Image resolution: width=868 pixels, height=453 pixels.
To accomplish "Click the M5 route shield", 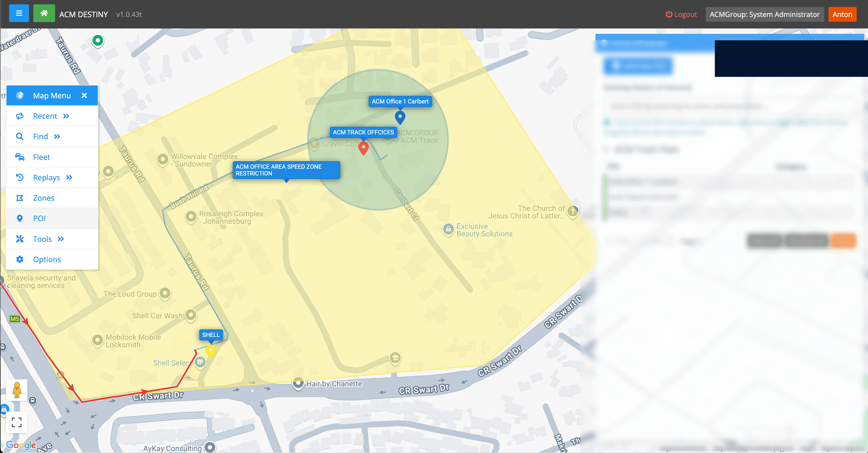I will pos(15,319).
